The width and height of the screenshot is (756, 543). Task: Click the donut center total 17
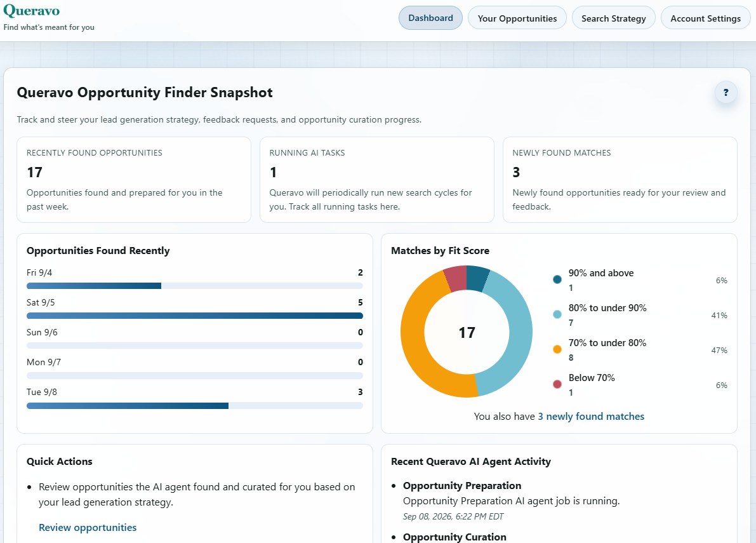pos(467,332)
